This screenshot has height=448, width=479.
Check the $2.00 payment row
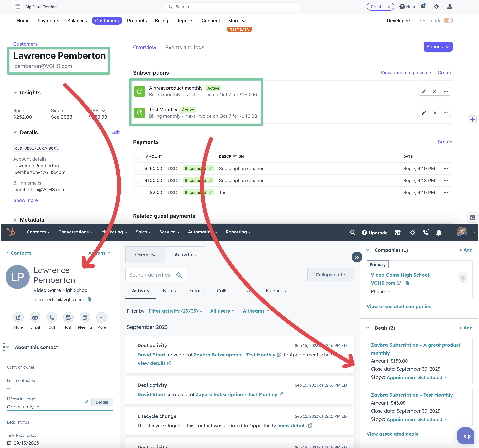(x=137, y=192)
